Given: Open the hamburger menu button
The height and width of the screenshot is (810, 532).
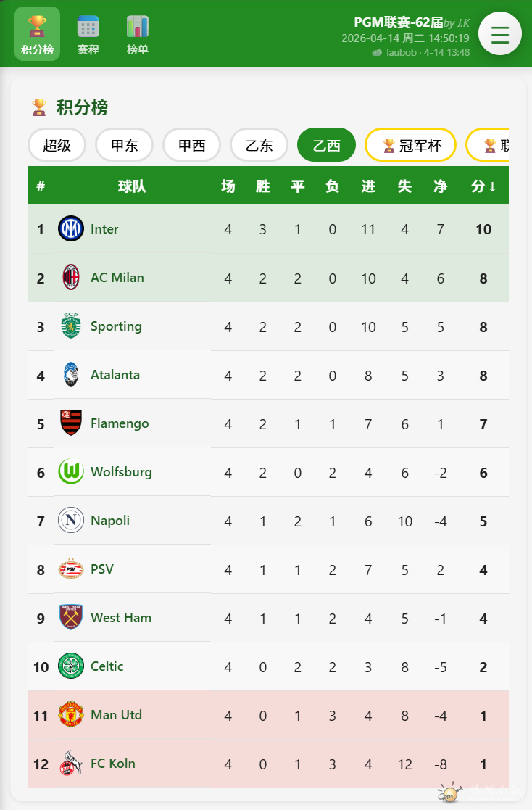Looking at the screenshot, I should [x=500, y=34].
